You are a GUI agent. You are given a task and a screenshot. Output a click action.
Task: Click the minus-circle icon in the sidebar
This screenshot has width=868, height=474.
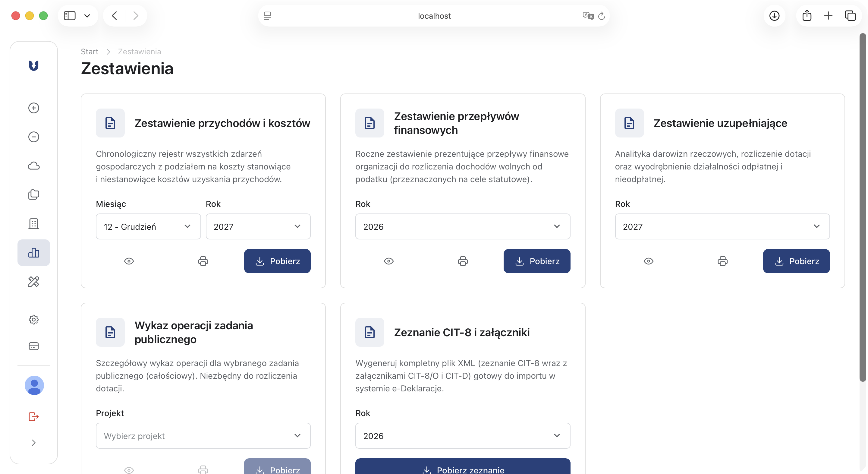click(34, 137)
